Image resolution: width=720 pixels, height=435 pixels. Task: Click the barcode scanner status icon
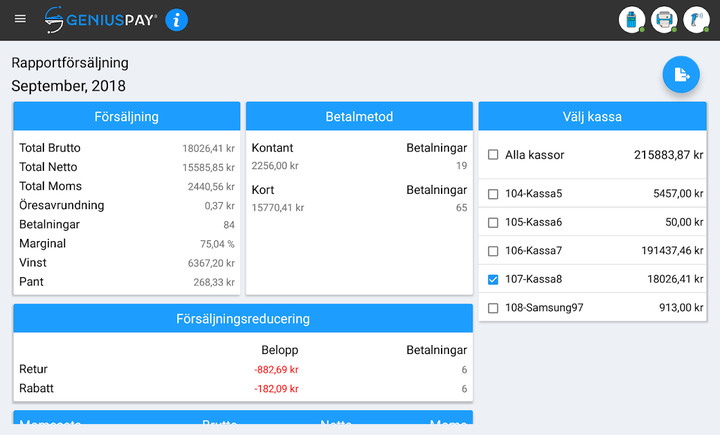click(696, 20)
